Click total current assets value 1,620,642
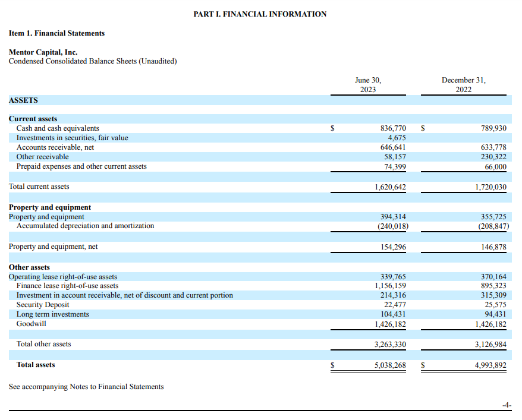 click(390, 187)
